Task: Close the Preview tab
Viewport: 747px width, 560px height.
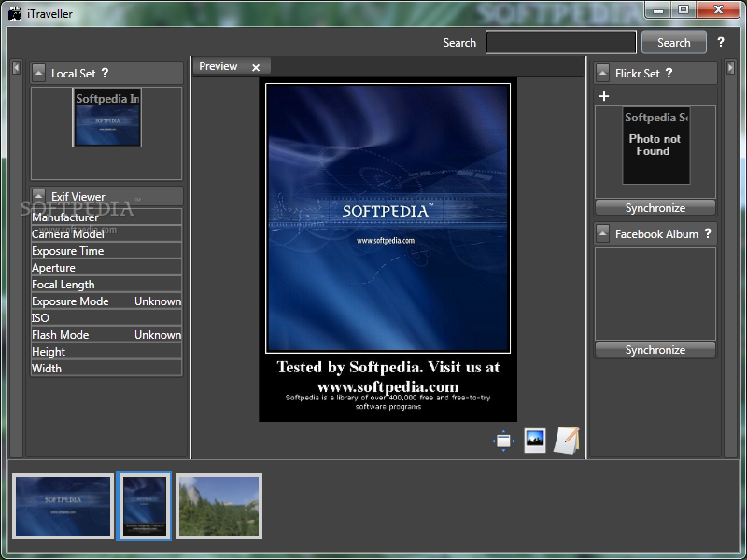Action: coord(256,67)
